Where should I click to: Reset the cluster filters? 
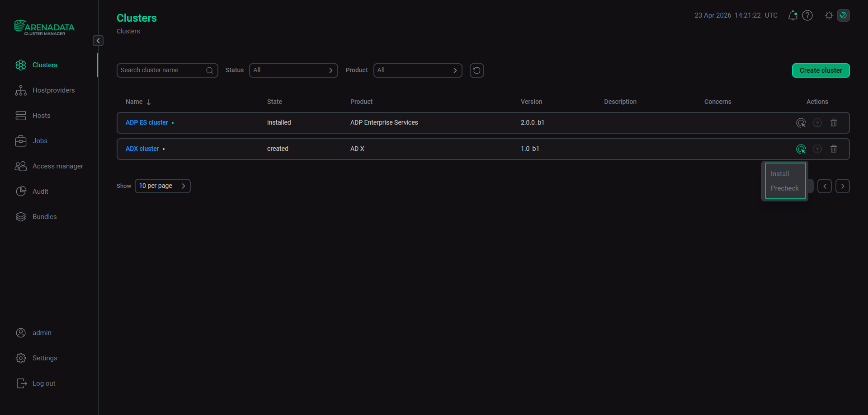[477, 70]
